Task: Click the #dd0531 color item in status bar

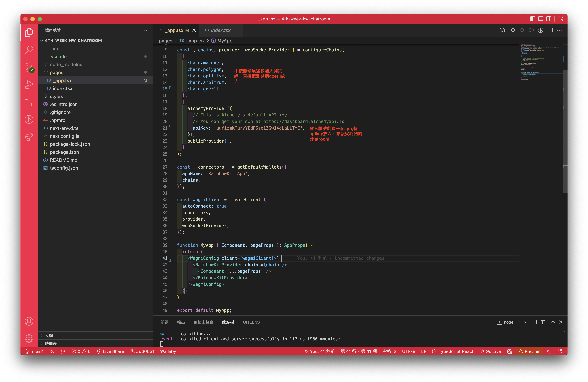Action: (x=142, y=351)
